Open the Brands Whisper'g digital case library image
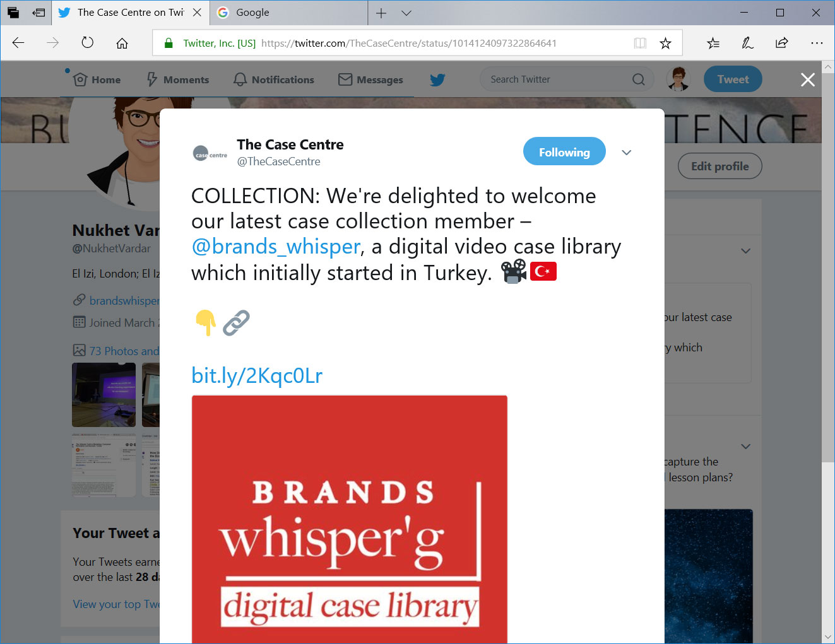Screen dimensions: 835x644 (x=350, y=520)
